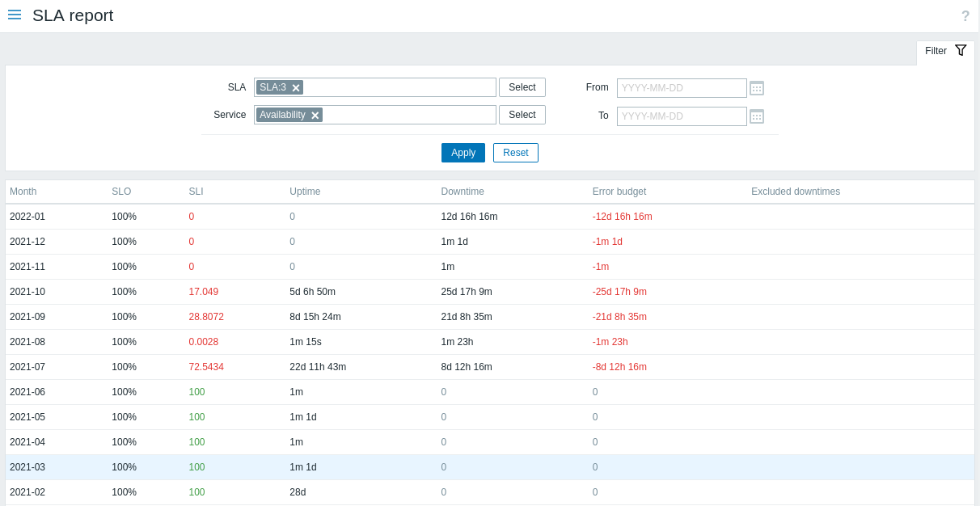Select month 2021-11 cell

click(27, 267)
